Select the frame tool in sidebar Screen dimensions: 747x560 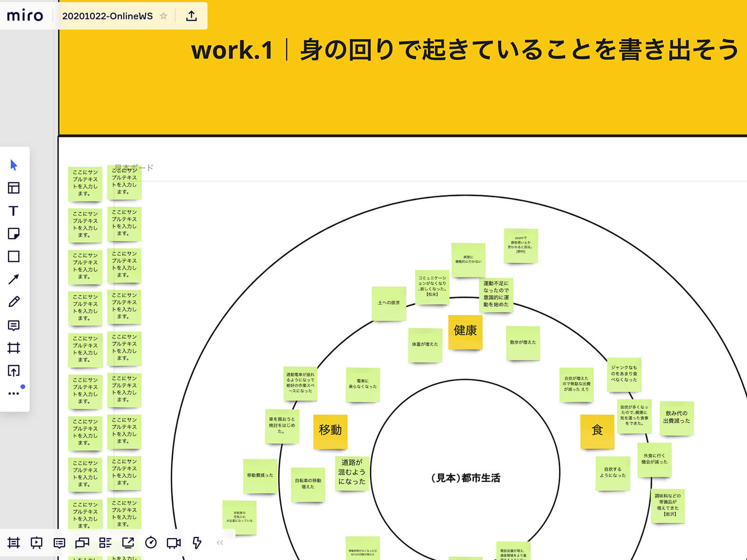click(14, 348)
